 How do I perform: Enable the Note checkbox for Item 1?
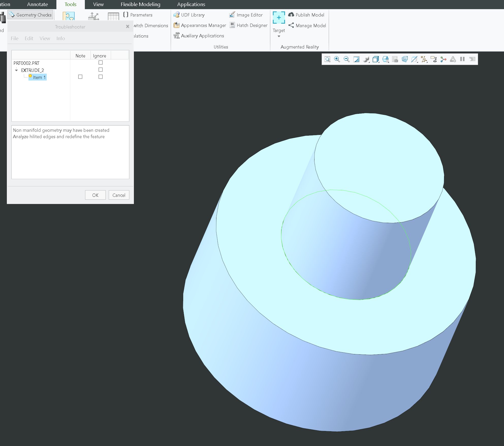pyautogui.click(x=80, y=76)
